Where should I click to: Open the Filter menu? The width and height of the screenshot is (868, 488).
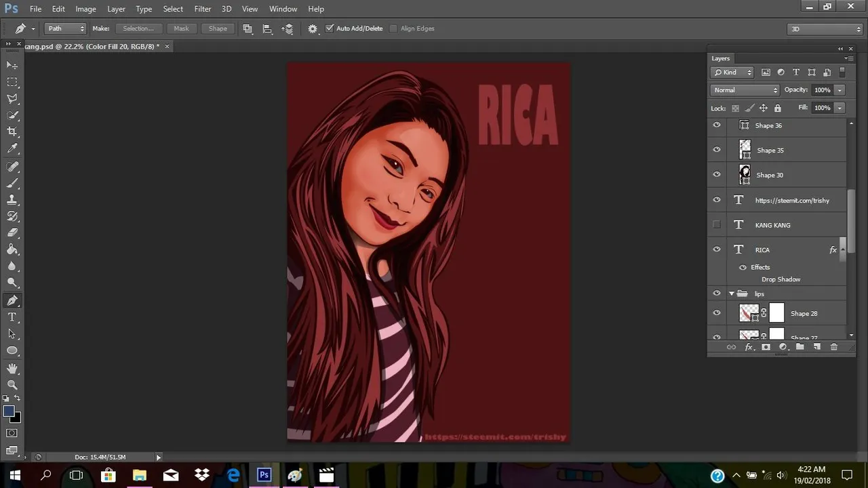tap(203, 9)
